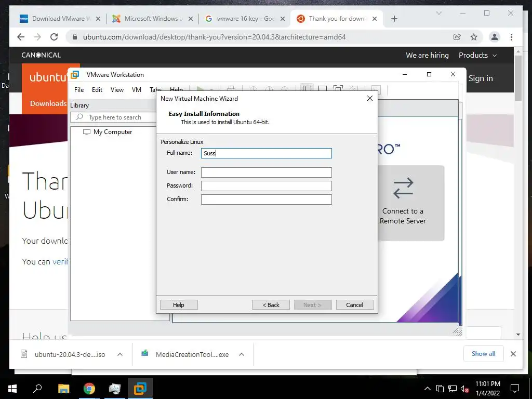Open Windows Start menu

coord(12,389)
